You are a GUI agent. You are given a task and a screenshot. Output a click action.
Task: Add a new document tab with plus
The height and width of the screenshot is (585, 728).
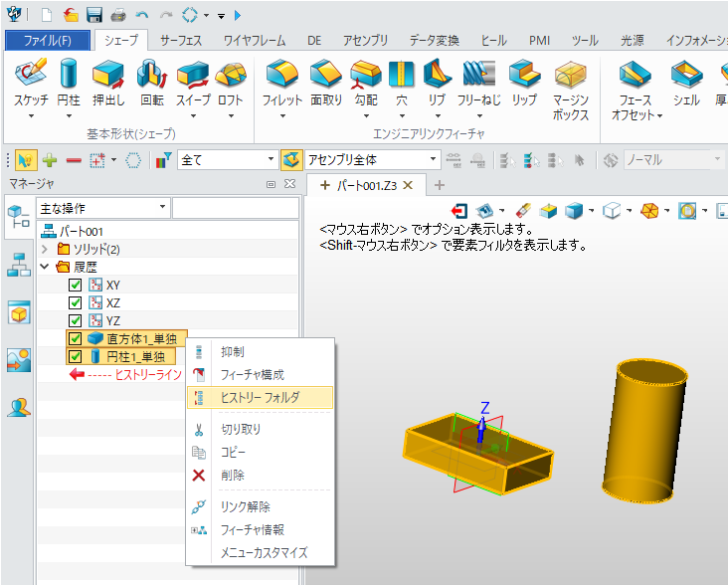tap(440, 185)
